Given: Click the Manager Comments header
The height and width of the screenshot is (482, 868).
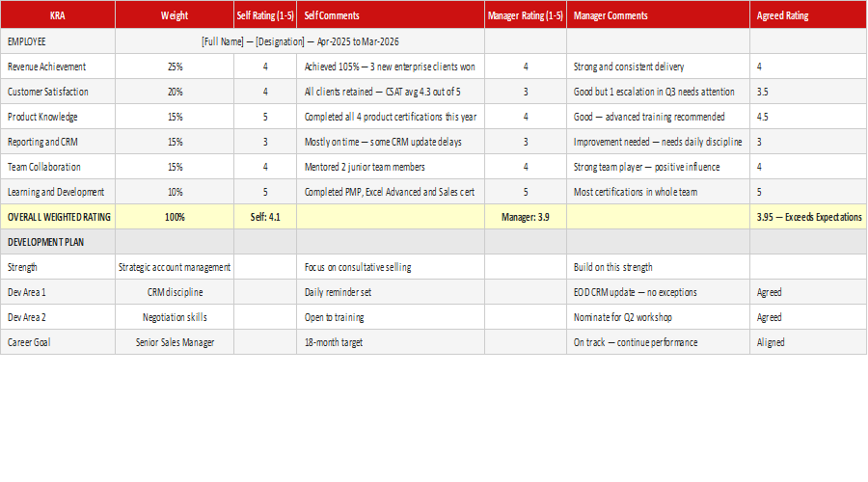Looking at the screenshot, I should point(658,14).
